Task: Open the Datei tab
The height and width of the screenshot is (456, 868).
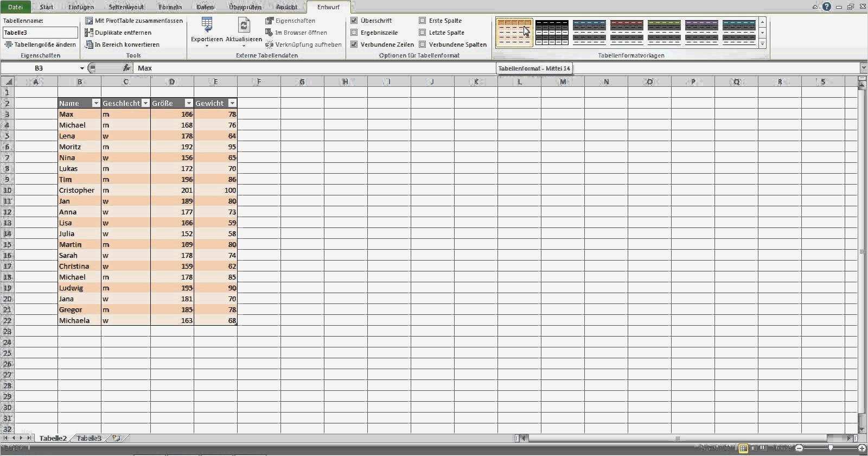Action: pyautogui.click(x=15, y=7)
